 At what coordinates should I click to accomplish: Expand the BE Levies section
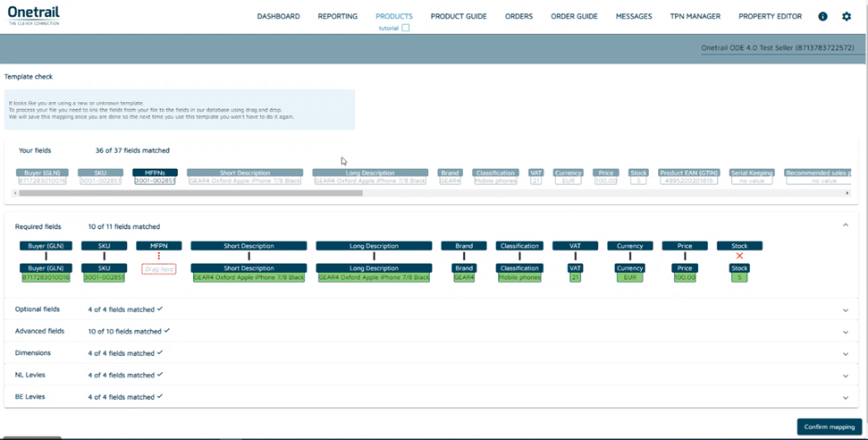point(845,398)
